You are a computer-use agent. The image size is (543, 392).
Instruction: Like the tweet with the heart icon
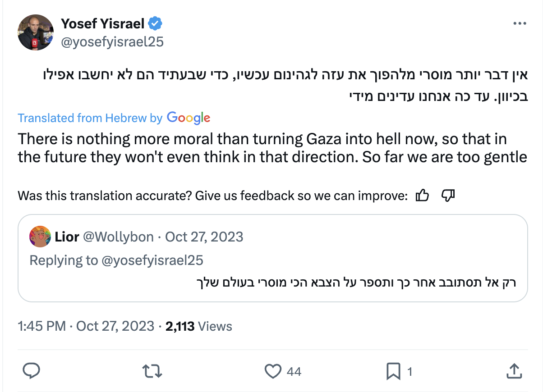tap(273, 371)
